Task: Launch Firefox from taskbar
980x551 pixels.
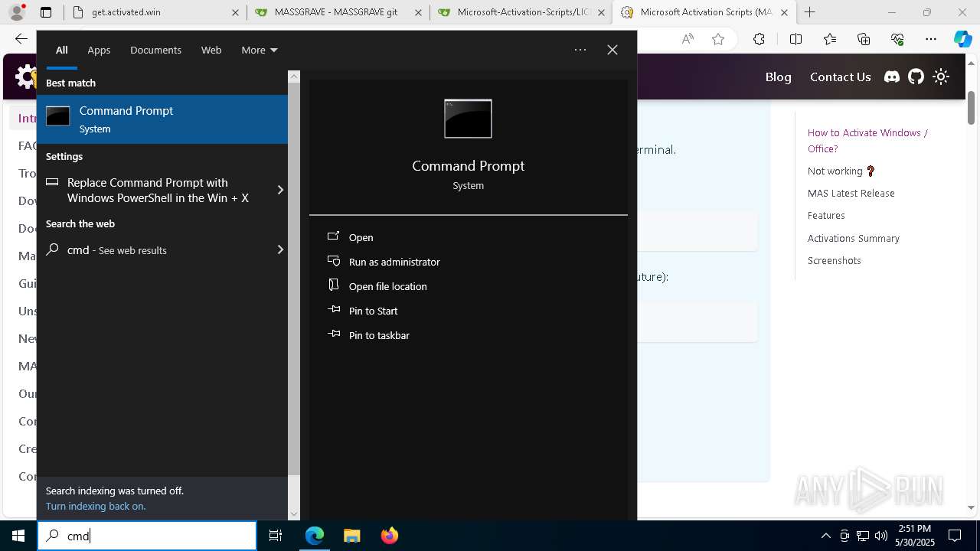Action: [389, 536]
